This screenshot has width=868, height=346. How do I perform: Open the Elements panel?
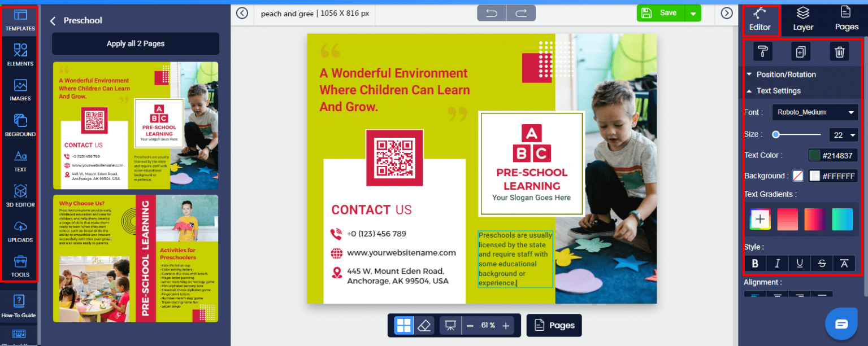click(x=19, y=54)
